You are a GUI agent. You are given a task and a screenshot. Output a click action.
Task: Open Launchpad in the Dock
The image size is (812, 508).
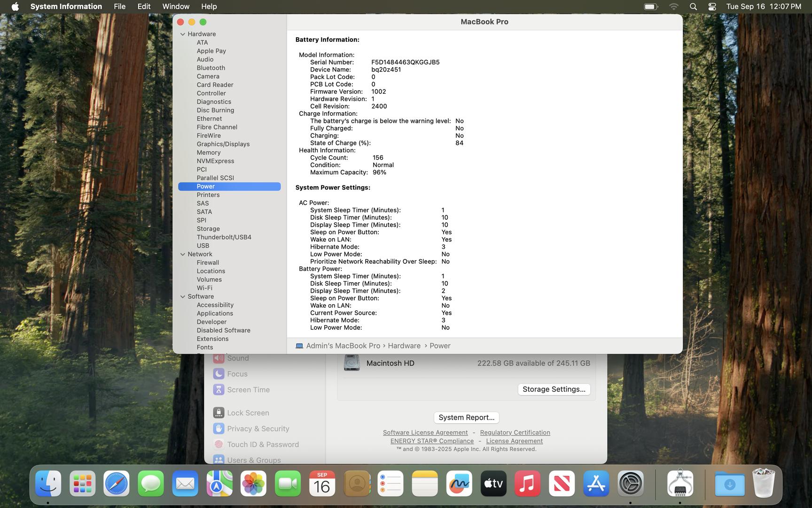click(82, 484)
